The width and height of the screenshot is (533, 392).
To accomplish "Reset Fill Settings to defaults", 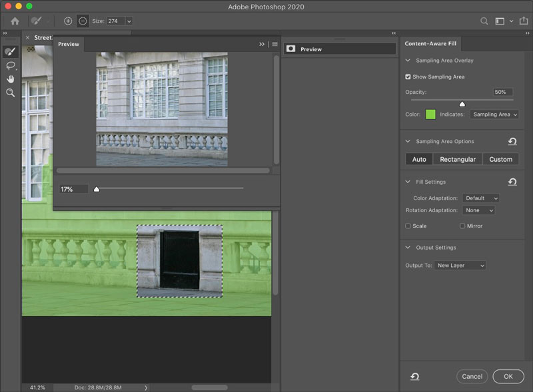I will tap(512, 182).
